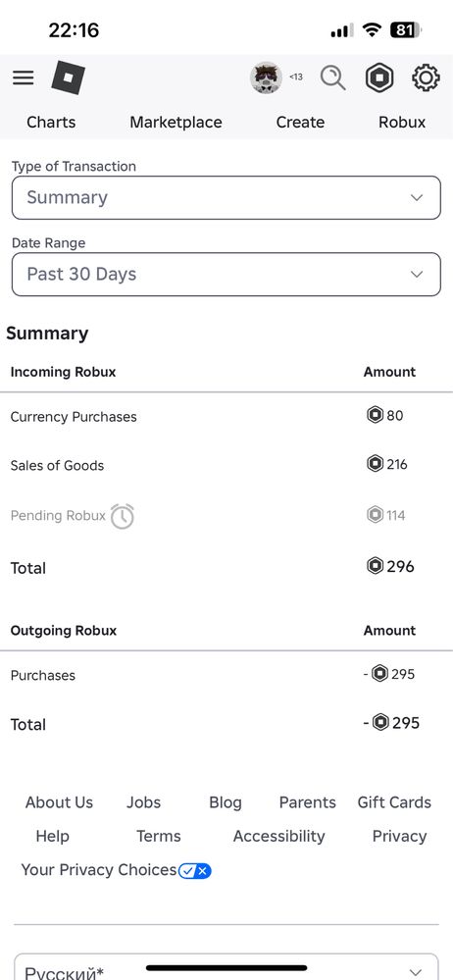Screen dimensions: 453x980
Task: Expand the Past 30 Days date range dropdown
Action: point(226,275)
